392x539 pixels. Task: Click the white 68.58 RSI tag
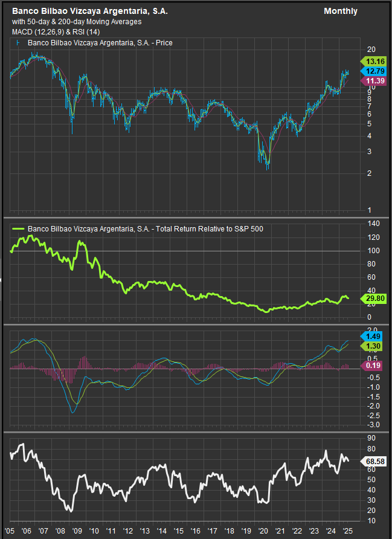(373, 461)
